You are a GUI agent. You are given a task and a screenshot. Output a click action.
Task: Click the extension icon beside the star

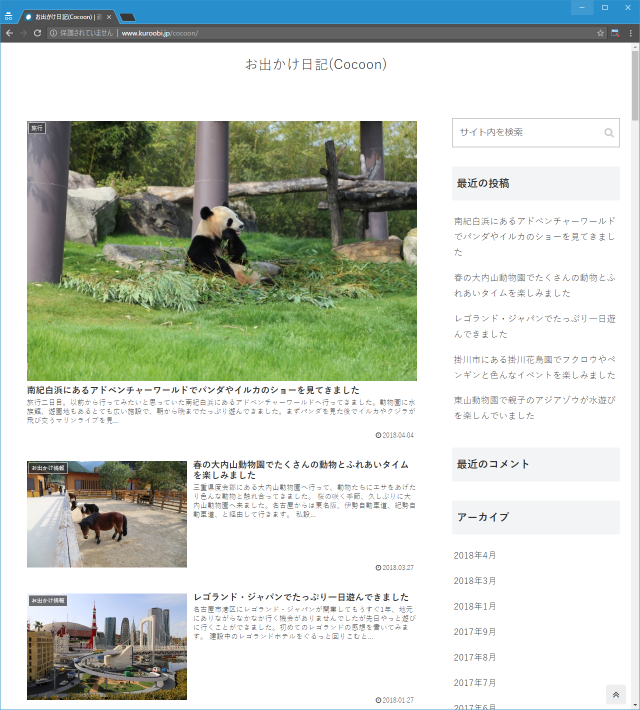point(615,33)
